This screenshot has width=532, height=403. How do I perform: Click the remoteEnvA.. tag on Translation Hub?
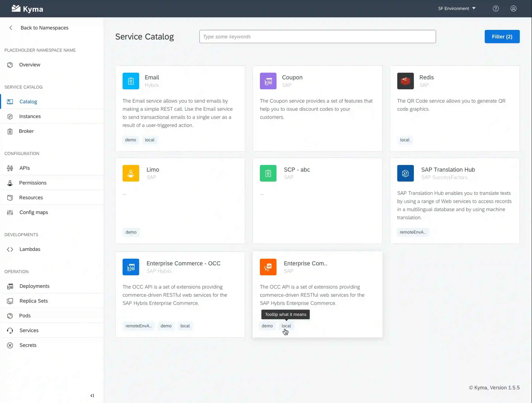coord(412,232)
